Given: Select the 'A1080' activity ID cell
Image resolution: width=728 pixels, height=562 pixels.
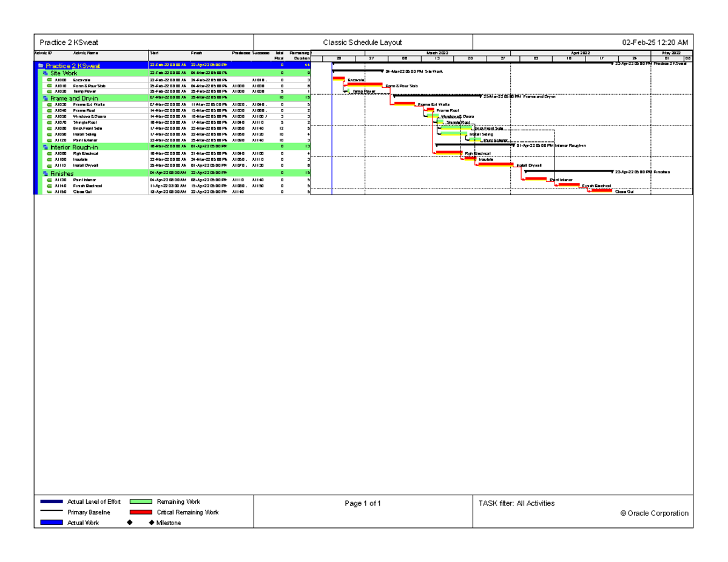Looking at the screenshot, I should click(61, 129).
